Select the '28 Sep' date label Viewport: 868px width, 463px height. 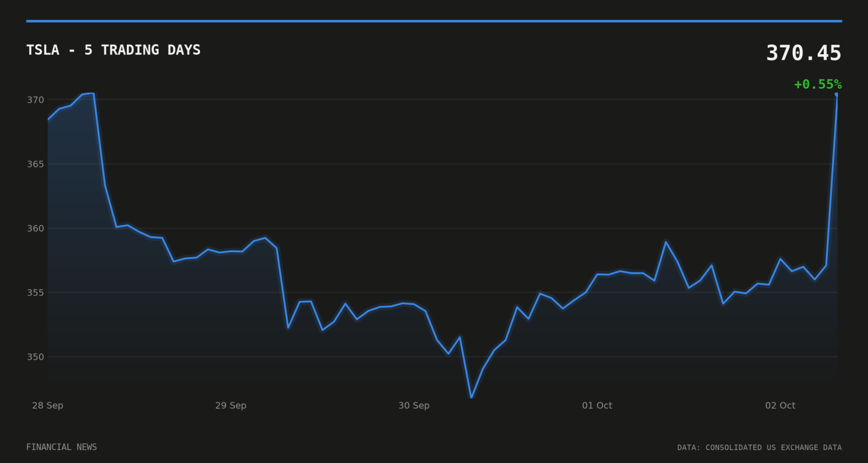coord(47,405)
